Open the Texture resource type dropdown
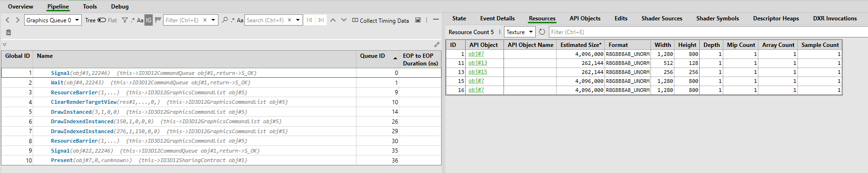The height and width of the screenshot is (173, 868). pyautogui.click(x=520, y=32)
